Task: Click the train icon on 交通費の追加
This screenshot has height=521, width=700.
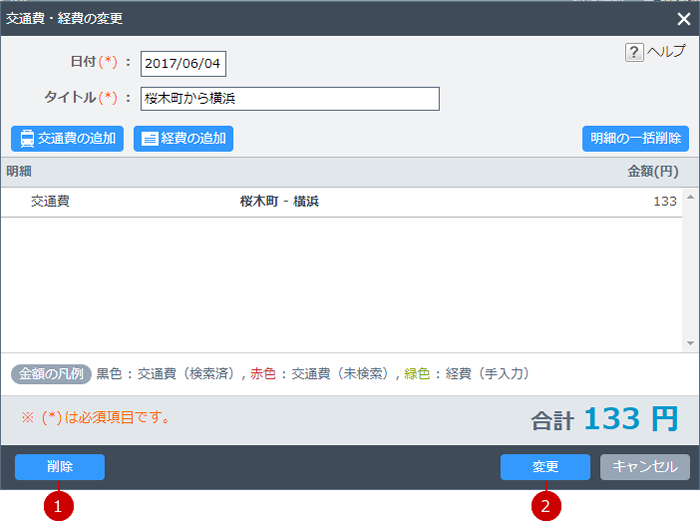Action: [x=26, y=139]
